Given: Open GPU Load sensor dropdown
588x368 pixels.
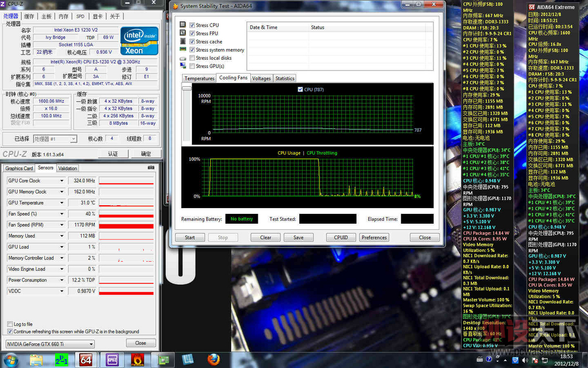Looking at the screenshot, I should [62, 247].
